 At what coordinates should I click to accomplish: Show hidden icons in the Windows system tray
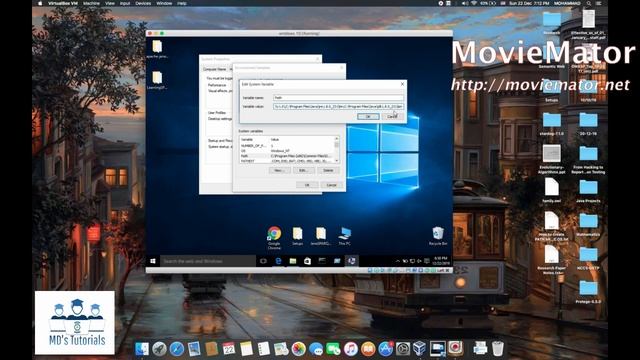pyautogui.click(x=398, y=261)
